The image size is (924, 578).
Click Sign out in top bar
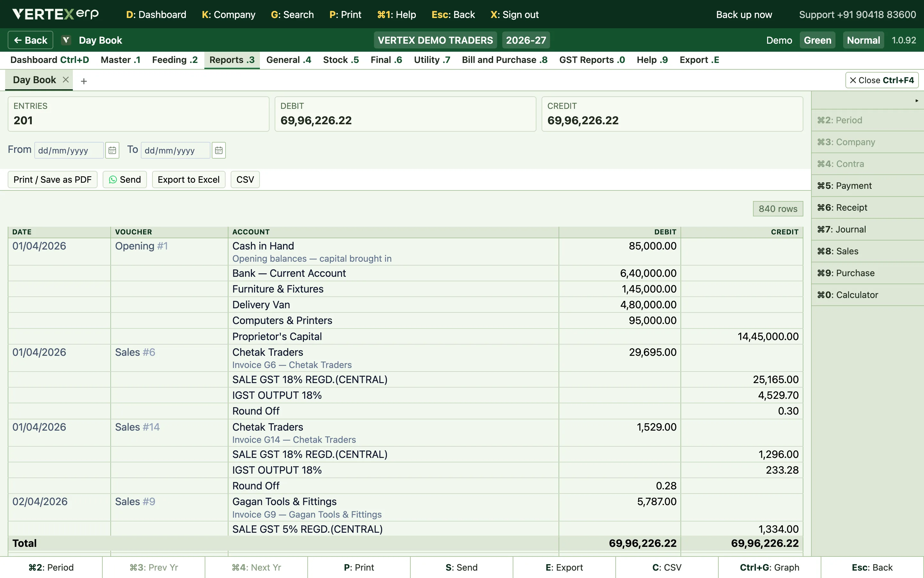click(514, 14)
